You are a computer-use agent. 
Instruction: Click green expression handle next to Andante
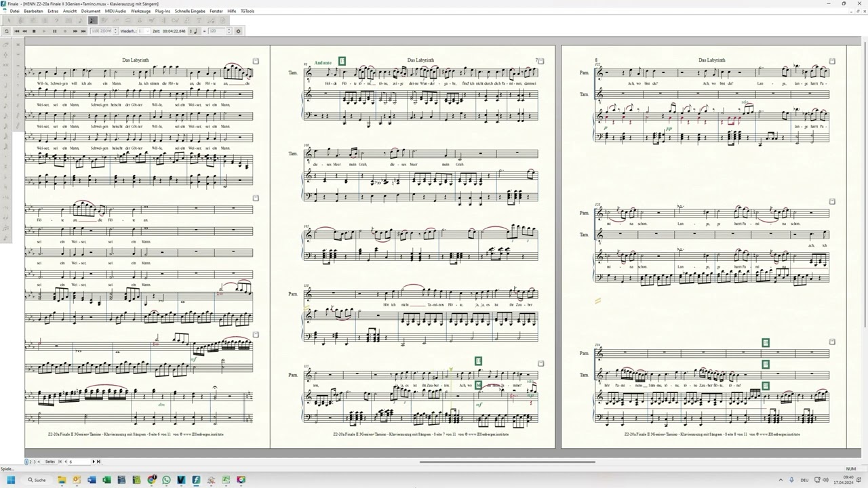(342, 61)
